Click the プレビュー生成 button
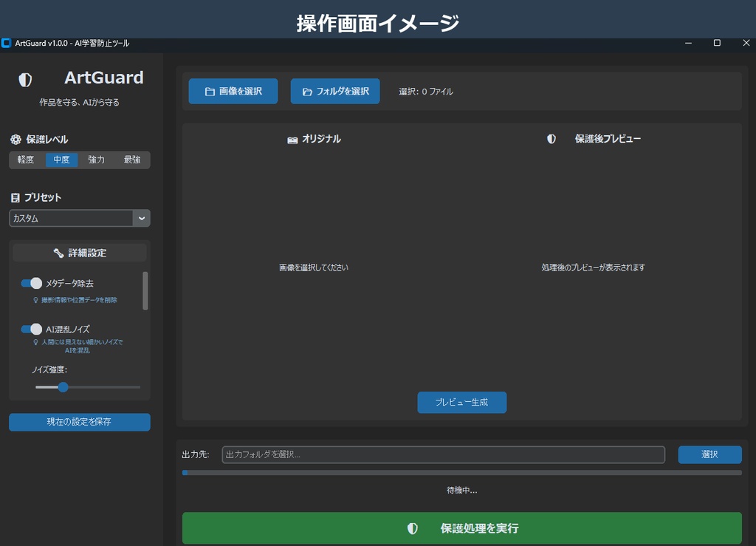The image size is (756, 546). click(x=461, y=402)
